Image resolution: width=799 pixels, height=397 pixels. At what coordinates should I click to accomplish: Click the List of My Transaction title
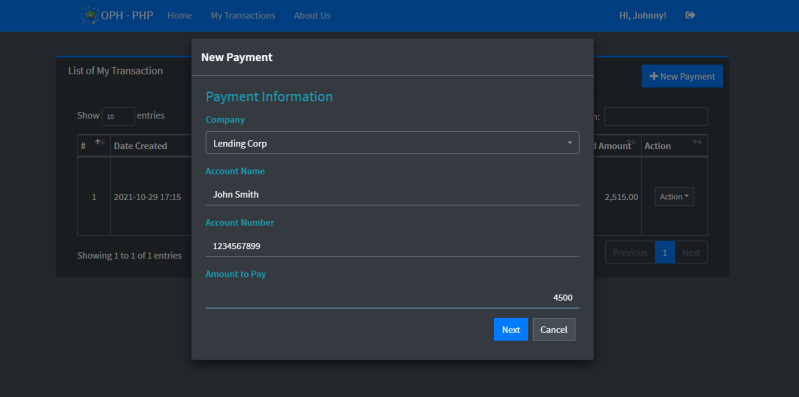pyautogui.click(x=116, y=71)
